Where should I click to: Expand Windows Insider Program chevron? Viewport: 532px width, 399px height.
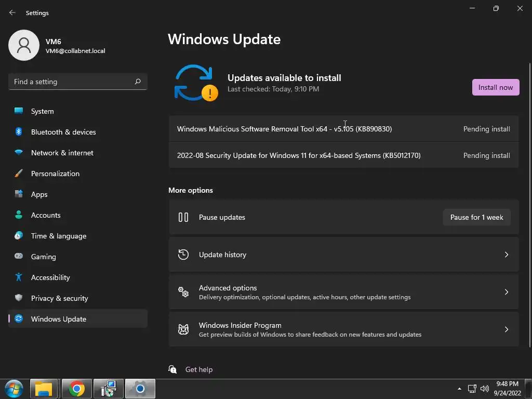click(506, 329)
